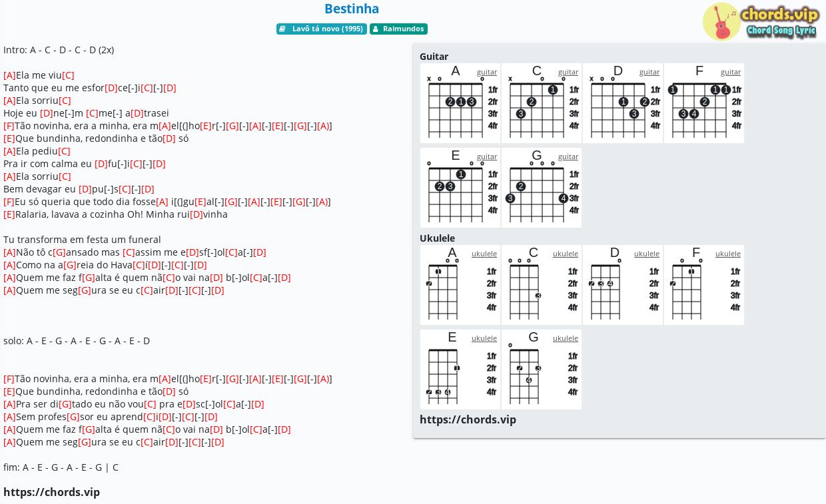826x504 pixels.
Task: Click the Guitar section heading
Action: pos(434,57)
